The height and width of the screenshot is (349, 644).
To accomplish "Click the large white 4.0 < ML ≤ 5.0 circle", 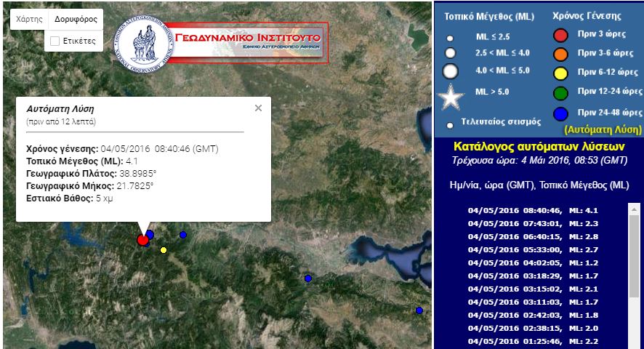I will click(450, 71).
